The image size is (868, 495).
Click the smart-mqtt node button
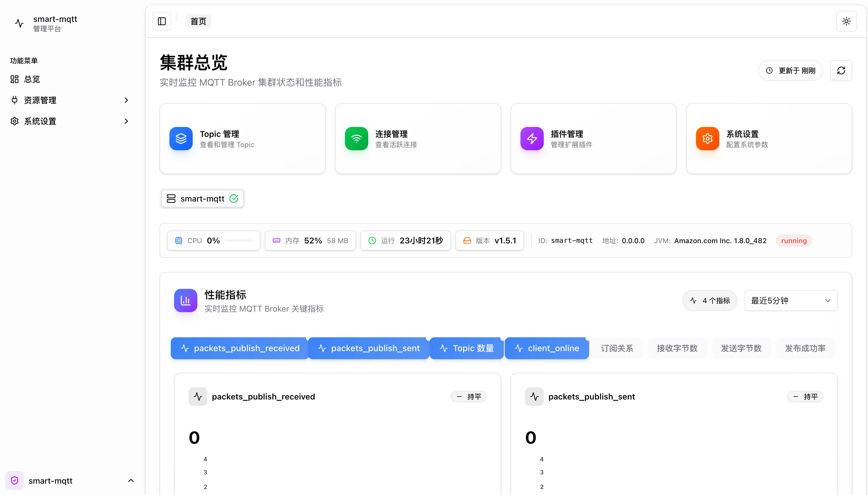tap(202, 199)
